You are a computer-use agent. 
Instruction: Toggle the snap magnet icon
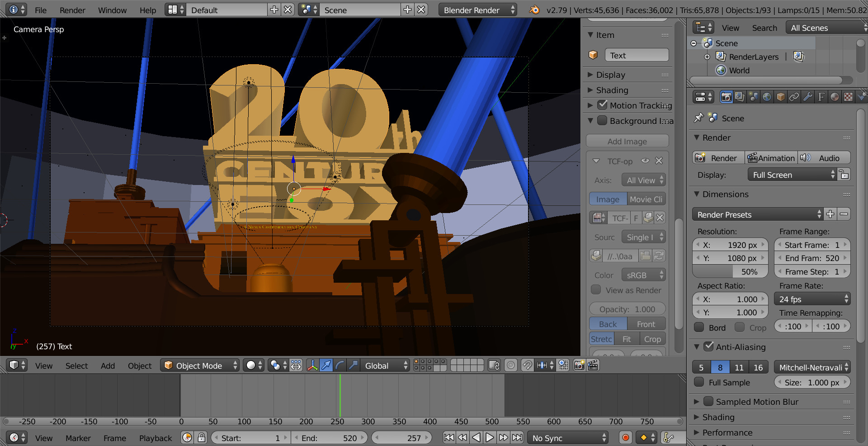click(527, 365)
